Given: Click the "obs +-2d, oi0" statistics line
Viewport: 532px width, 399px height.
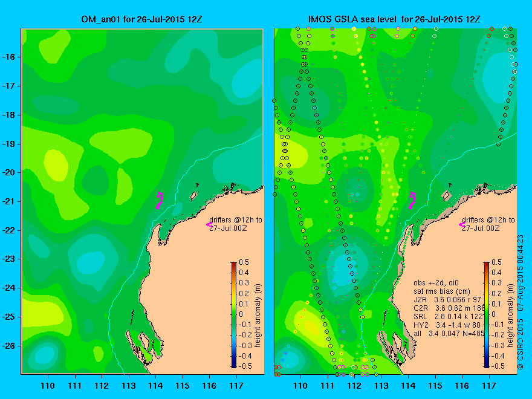Looking at the screenshot, I should (x=436, y=283).
